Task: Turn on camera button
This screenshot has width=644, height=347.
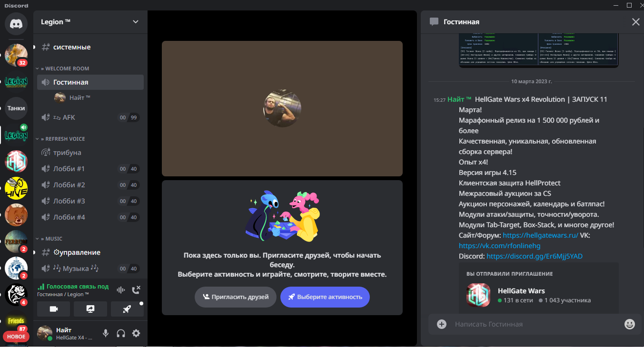Action: (x=54, y=309)
